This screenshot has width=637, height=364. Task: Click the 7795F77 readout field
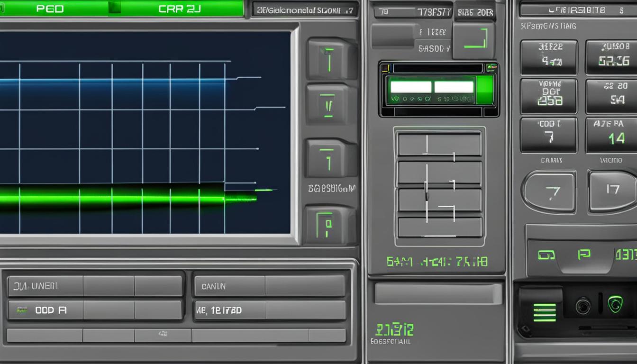coord(412,12)
